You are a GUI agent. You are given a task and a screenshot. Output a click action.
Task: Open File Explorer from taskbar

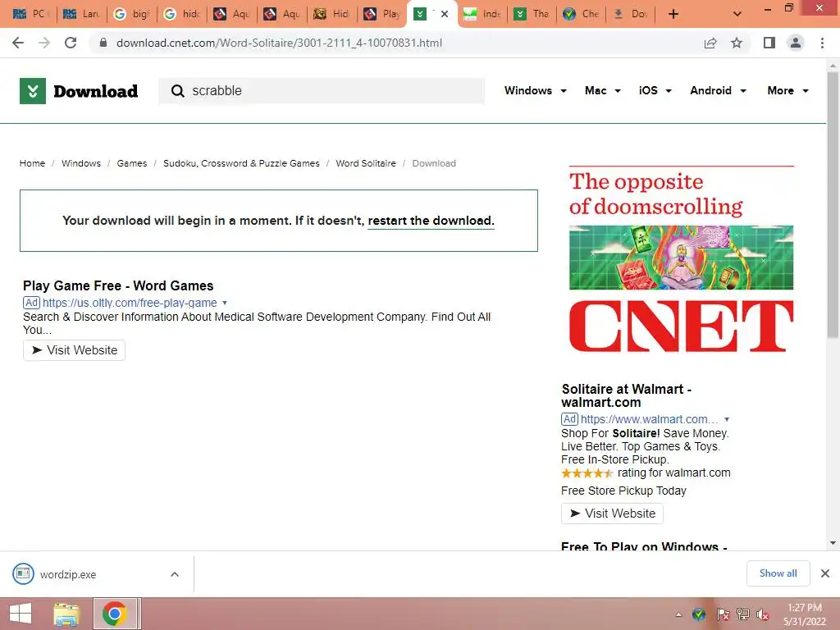pyautogui.click(x=66, y=614)
